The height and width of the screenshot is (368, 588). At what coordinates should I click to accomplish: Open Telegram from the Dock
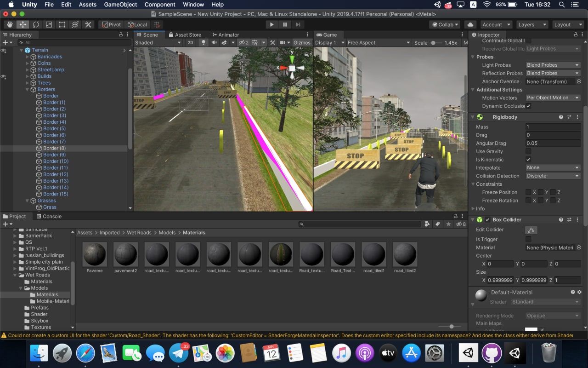(179, 353)
